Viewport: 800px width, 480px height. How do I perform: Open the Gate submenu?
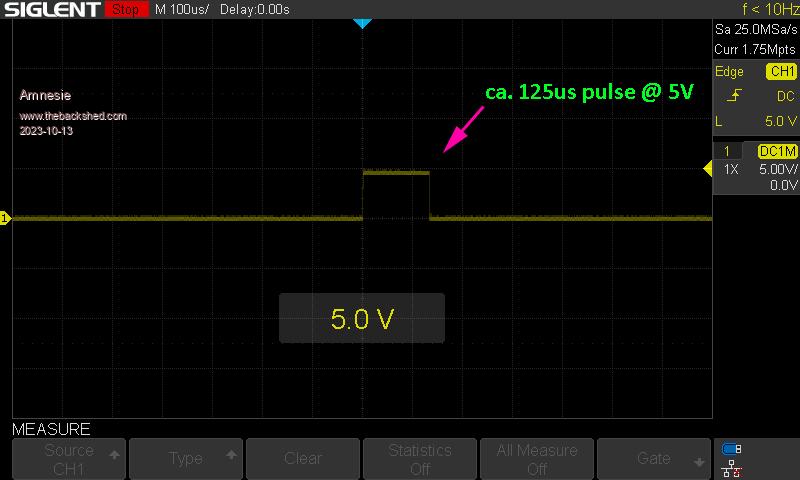pyautogui.click(x=654, y=459)
